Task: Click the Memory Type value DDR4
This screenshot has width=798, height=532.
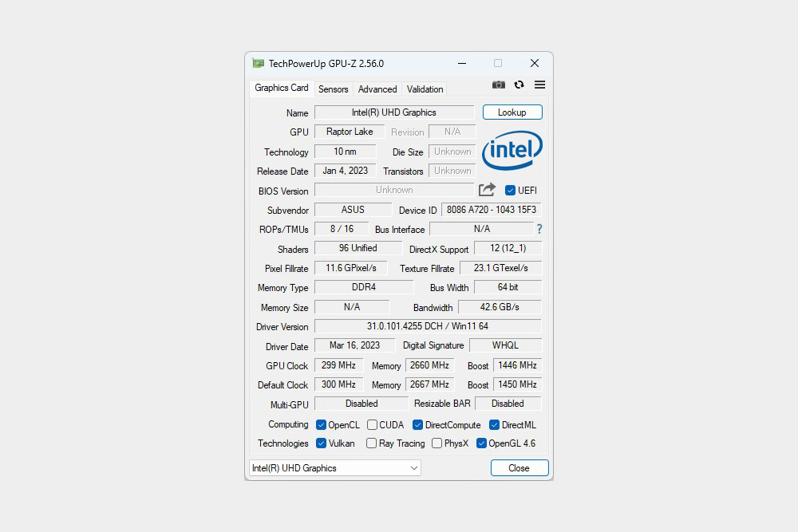Action: (364, 287)
